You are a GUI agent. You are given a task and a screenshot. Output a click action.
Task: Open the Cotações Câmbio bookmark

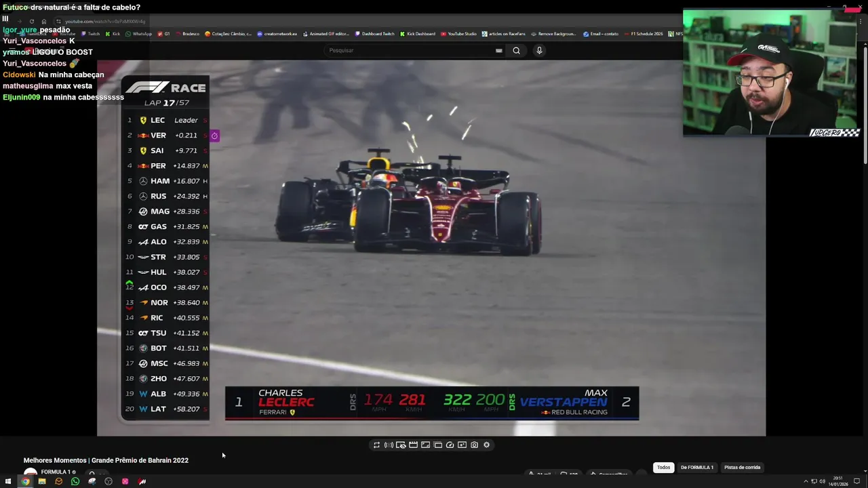[229, 34]
